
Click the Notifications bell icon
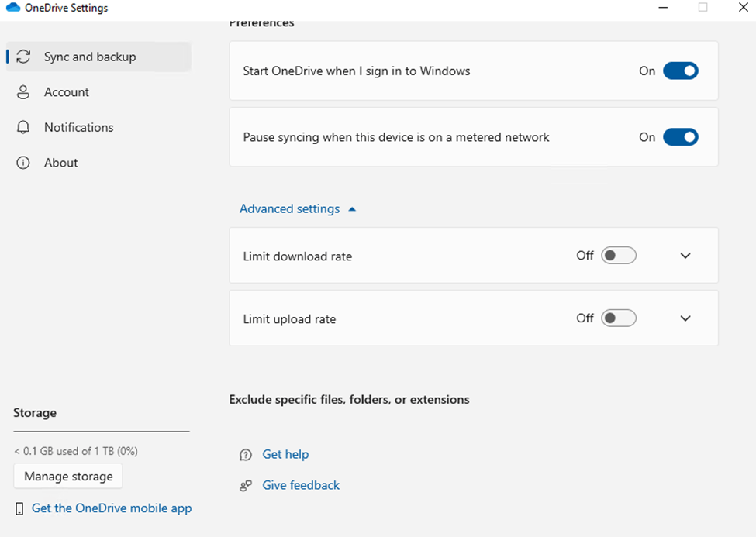[23, 127]
